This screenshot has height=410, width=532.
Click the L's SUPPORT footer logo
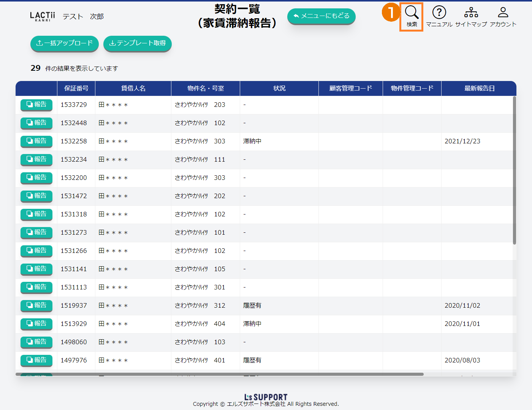pos(266,397)
